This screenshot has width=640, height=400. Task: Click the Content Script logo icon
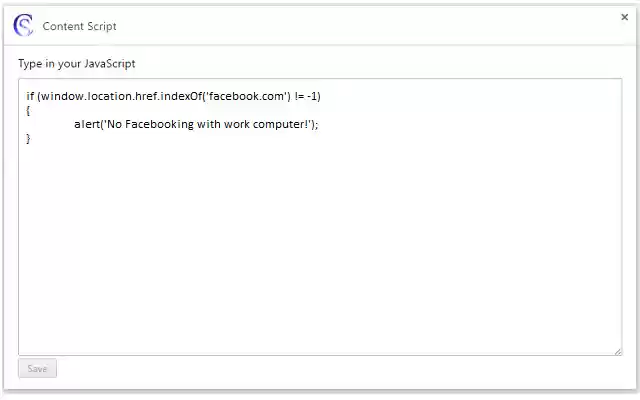point(23,25)
